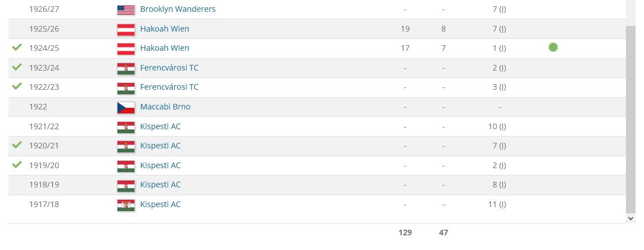Click the green checkmark for season 1919/20
The image size is (644, 250).
pos(17,165)
